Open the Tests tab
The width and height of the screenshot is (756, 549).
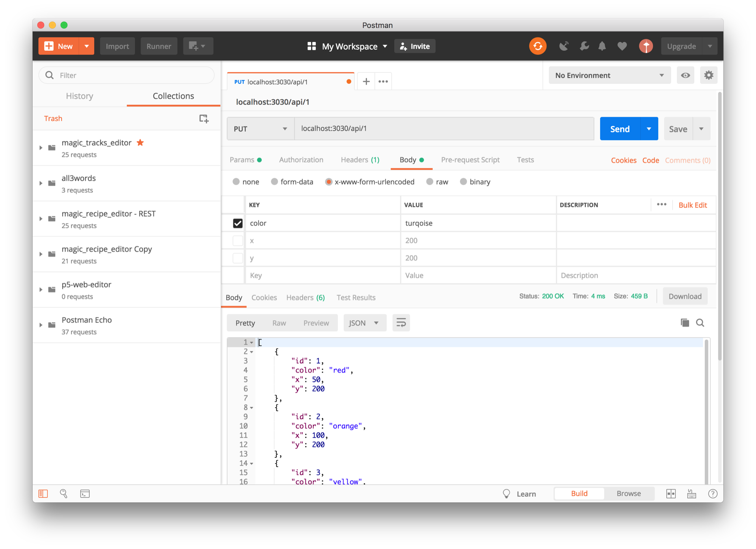pos(525,160)
